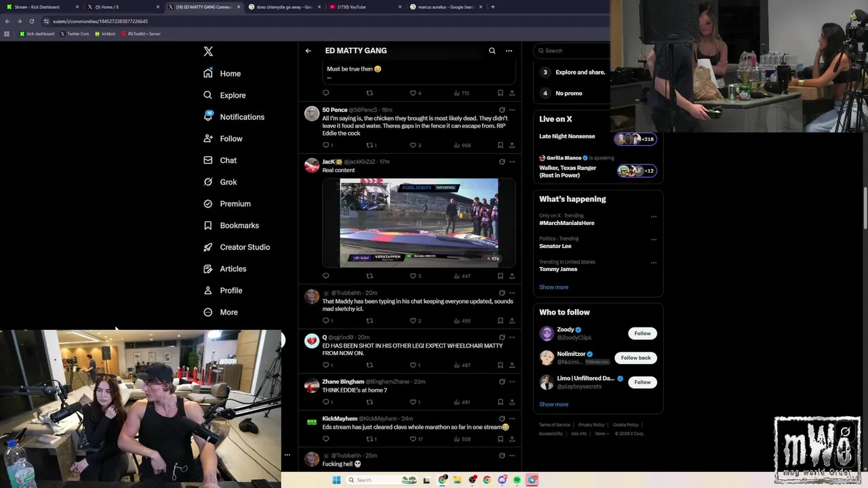Reply to 50 Pence's post

pyautogui.click(x=326, y=145)
